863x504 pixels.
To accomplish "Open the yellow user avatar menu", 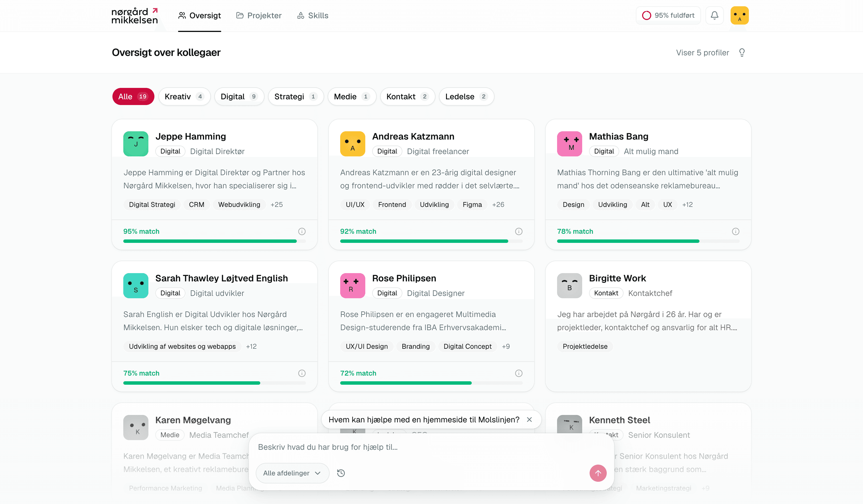I will click(x=739, y=15).
